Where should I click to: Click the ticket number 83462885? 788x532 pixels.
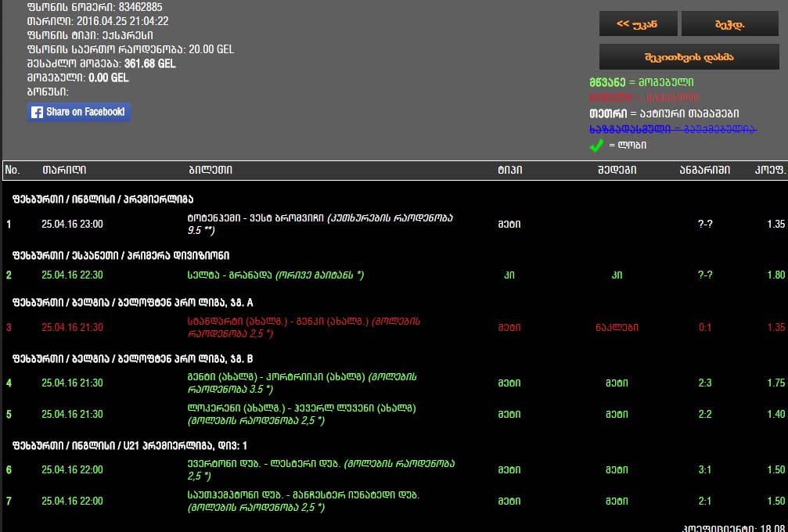point(141,8)
